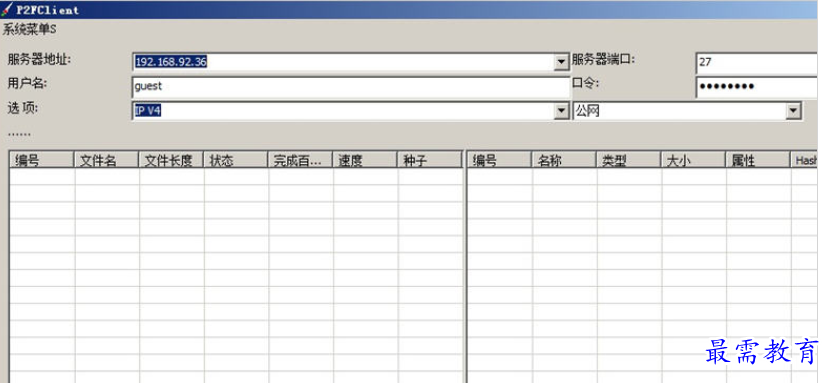Image resolution: width=827 pixels, height=383 pixels.
Task: Expand the 公网 network type dropdown arrow
Action: 792,111
